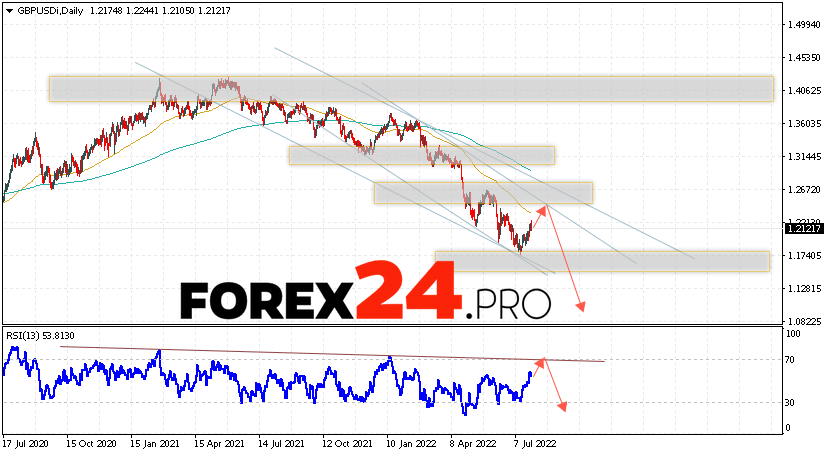Click the RSI scale value 0
The width and height of the screenshot is (828, 455).
pyautogui.click(x=788, y=428)
